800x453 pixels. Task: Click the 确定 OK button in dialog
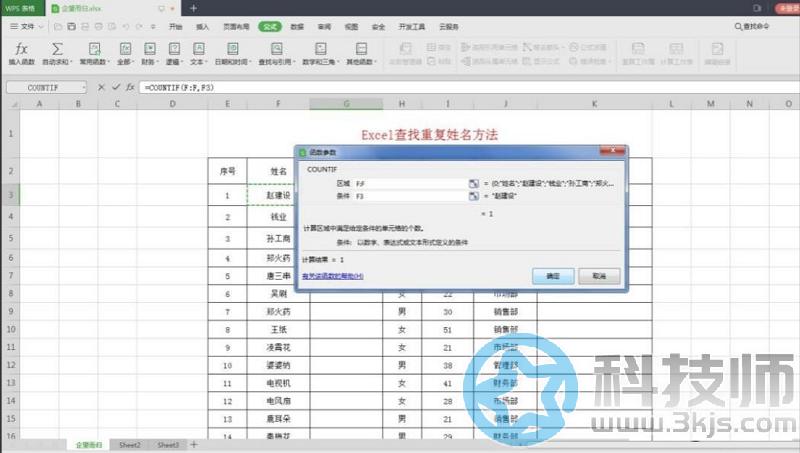pyautogui.click(x=553, y=276)
